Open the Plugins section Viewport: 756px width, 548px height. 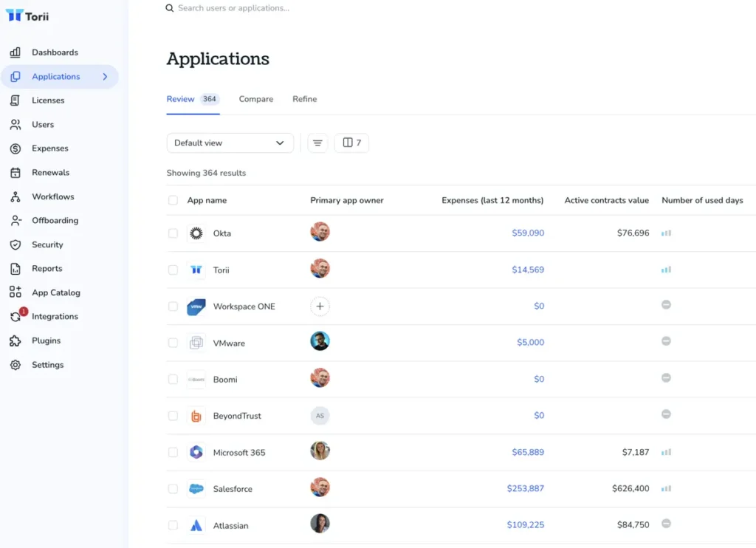click(x=46, y=340)
